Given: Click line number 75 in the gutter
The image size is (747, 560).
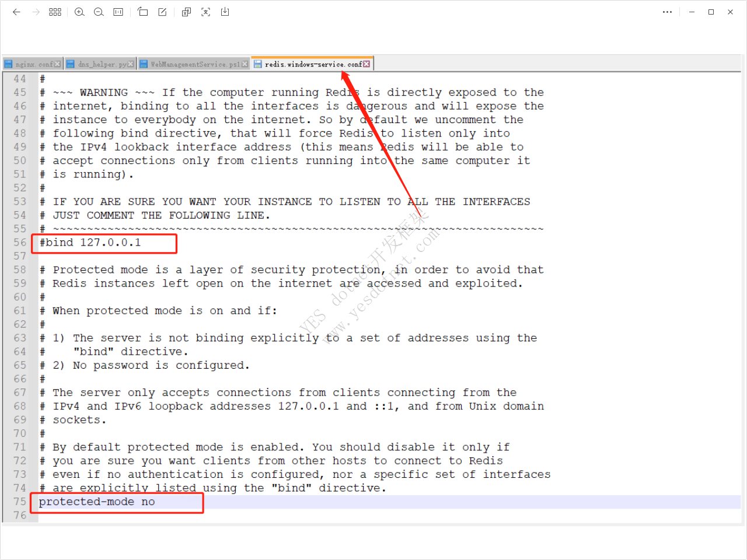Looking at the screenshot, I should coord(20,502).
